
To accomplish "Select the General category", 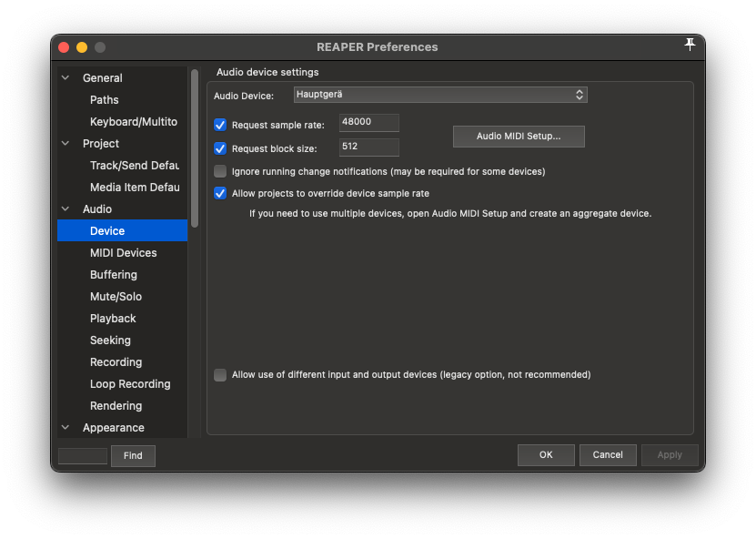I will pyautogui.click(x=102, y=78).
